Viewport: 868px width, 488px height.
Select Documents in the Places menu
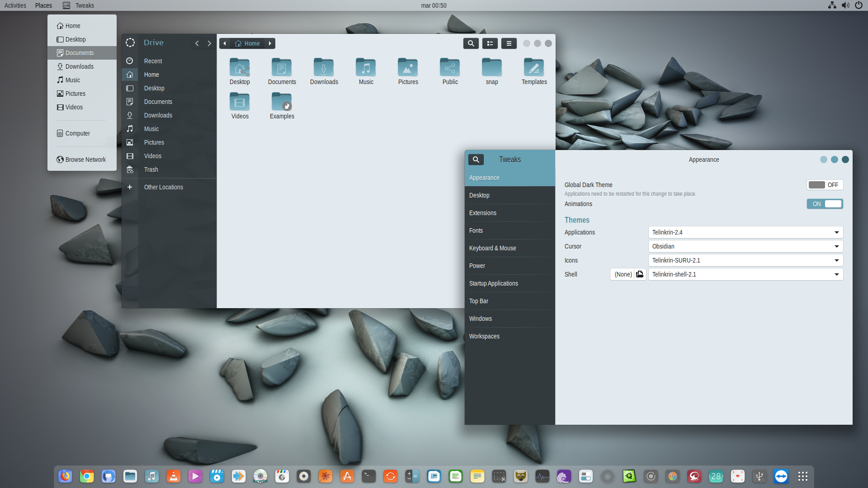pos(80,53)
